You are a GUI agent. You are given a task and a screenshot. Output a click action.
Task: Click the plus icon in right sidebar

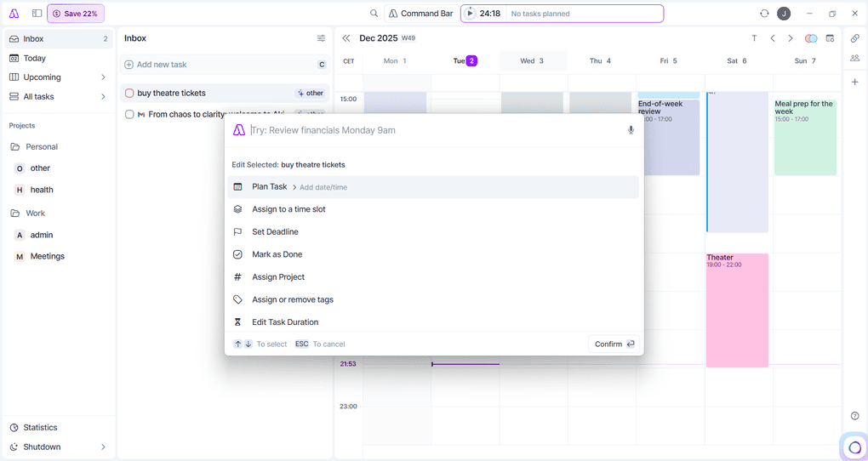pyautogui.click(x=854, y=83)
